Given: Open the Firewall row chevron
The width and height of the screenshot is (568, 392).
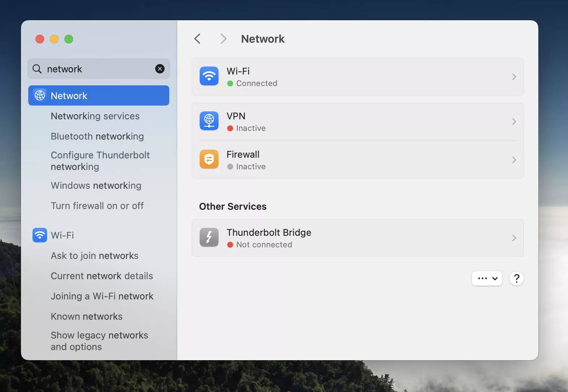Looking at the screenshot, I should coord(514,160).
